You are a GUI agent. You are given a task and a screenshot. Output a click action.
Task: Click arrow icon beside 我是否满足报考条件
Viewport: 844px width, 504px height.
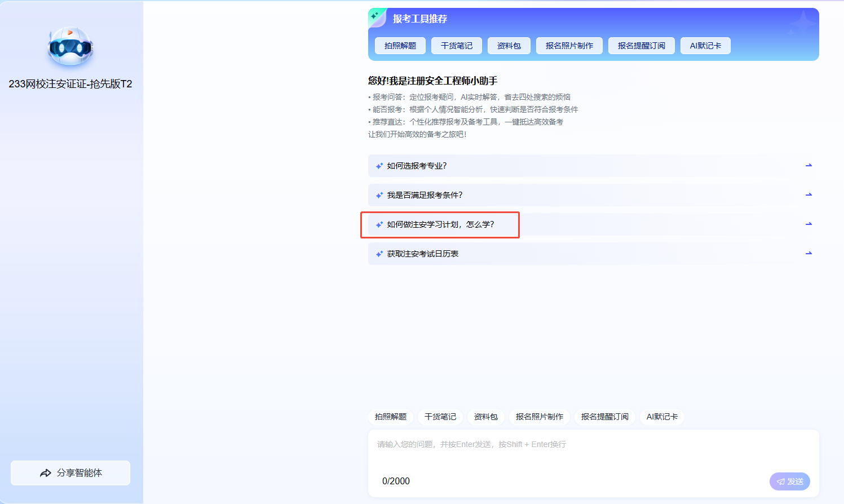pyautogui.click(x=808, y=195)
